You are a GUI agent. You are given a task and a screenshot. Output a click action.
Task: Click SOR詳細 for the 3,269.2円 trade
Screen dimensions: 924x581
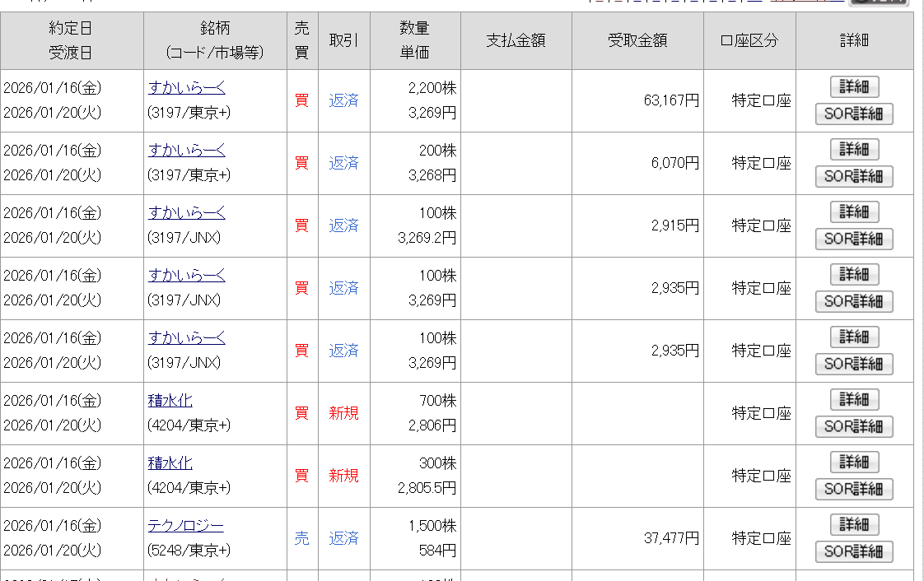tap(854, 239)
